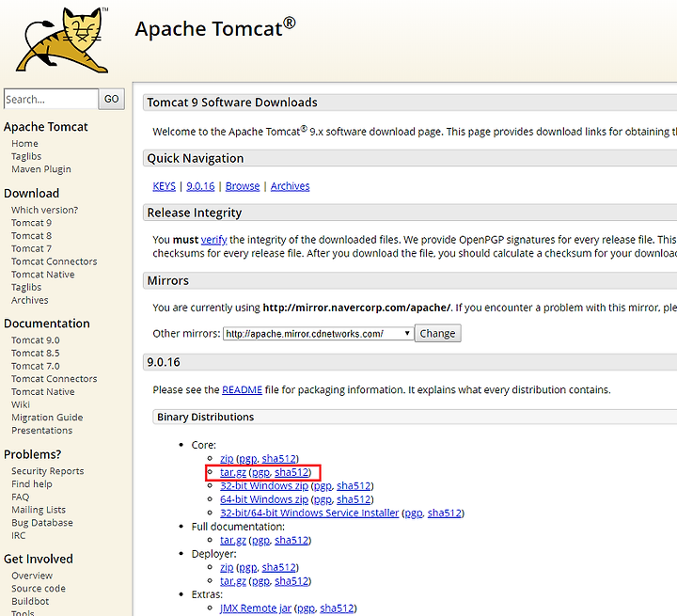Image resolution: width=677 pixels, height=616 pixels.
Task: Open Tomcat 9 download page link
Action: pos(31,223)
